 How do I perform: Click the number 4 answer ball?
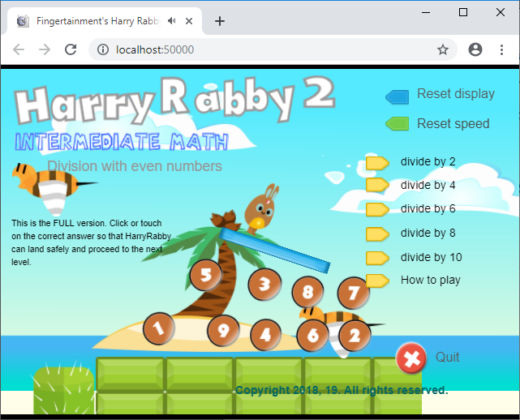pyautogui.click(x=266, y=334)
